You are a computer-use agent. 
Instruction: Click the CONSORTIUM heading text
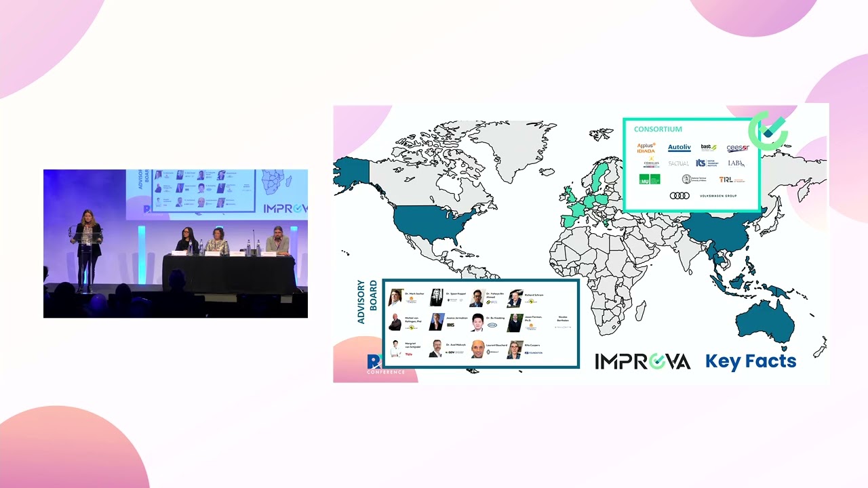coord(658,129)
